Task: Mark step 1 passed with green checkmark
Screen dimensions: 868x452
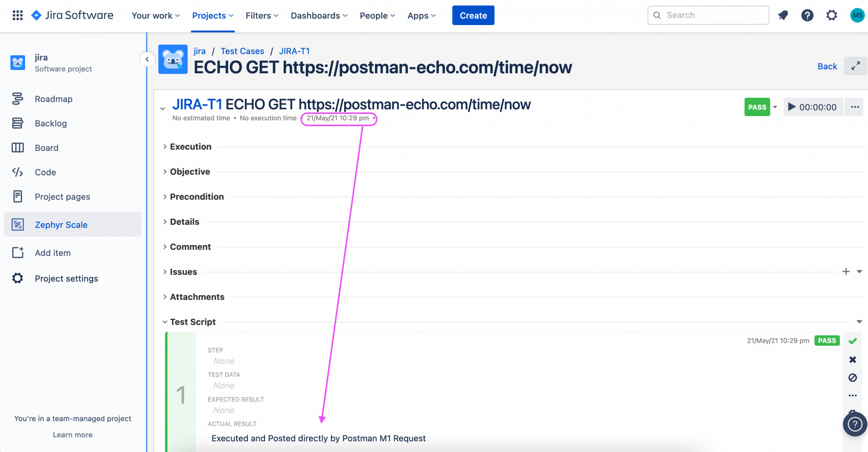Action: click(x=853, y=341)
